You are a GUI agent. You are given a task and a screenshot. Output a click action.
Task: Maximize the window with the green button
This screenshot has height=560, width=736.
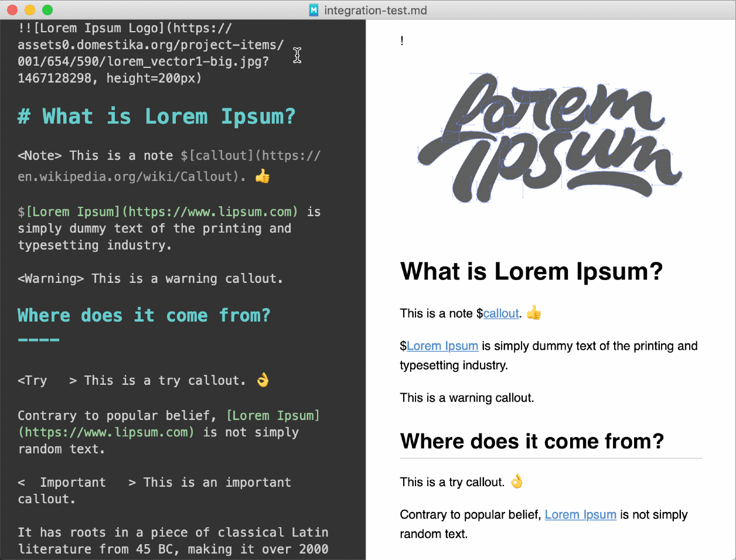coord(47,10)
